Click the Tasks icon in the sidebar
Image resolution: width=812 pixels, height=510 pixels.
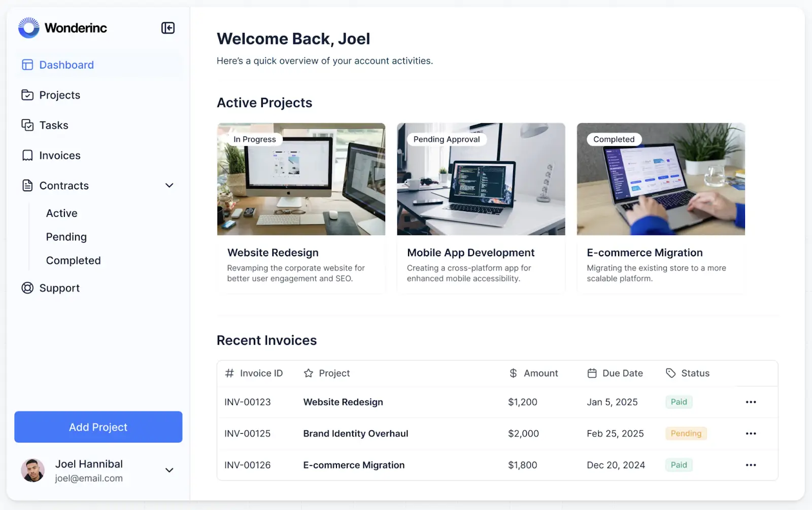click(x=27, y=125)
